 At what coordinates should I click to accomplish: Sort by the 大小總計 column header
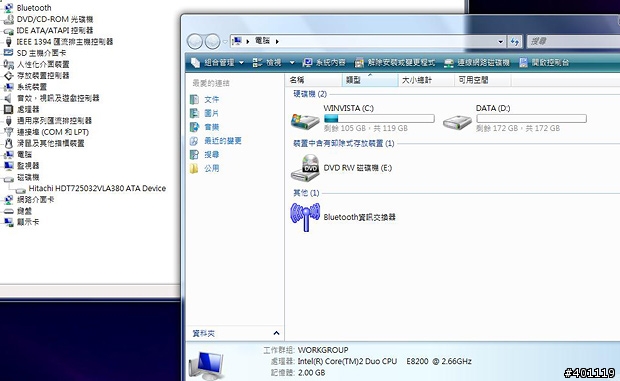coord(426,80)
